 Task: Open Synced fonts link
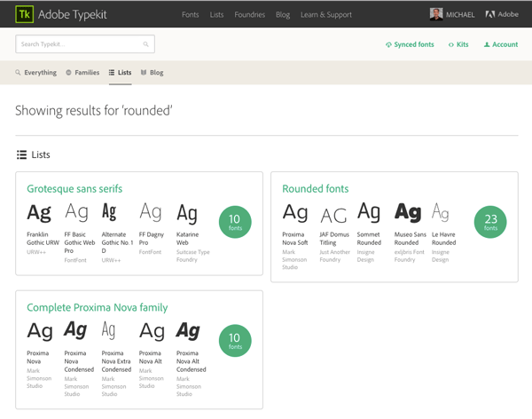tap(410, 44)
